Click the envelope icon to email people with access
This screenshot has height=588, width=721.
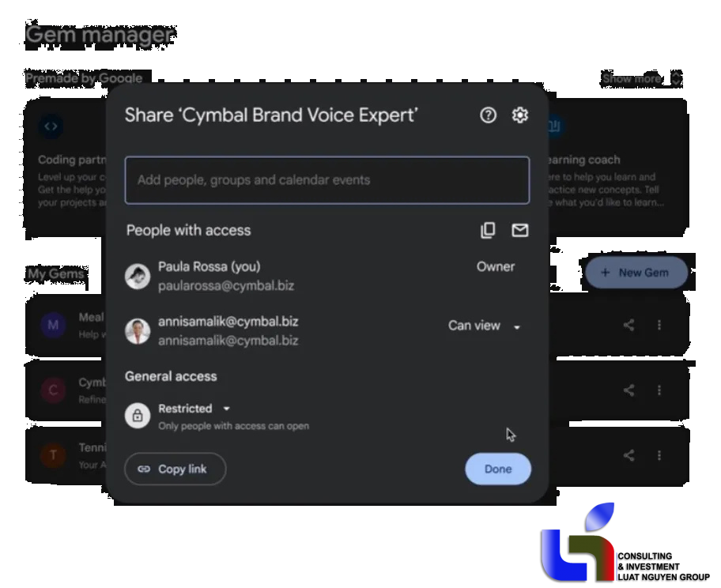[x=520, y=230]
